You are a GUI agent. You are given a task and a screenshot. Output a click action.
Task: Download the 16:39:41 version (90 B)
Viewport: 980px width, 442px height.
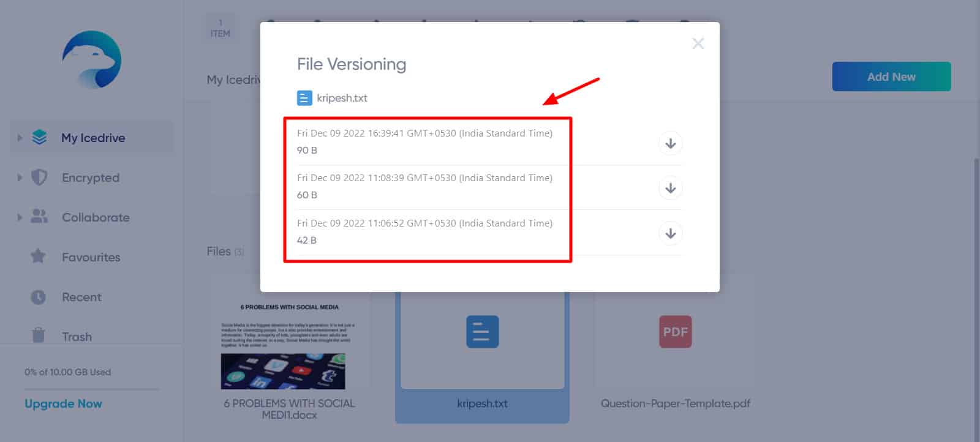pos(671,143)
